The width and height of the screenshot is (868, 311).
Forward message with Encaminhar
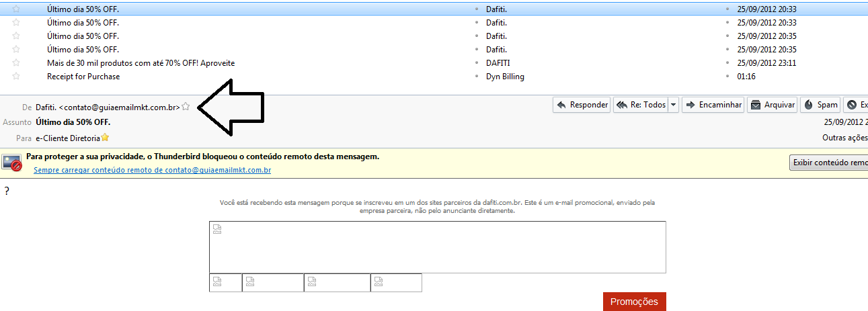coord(713,105)
